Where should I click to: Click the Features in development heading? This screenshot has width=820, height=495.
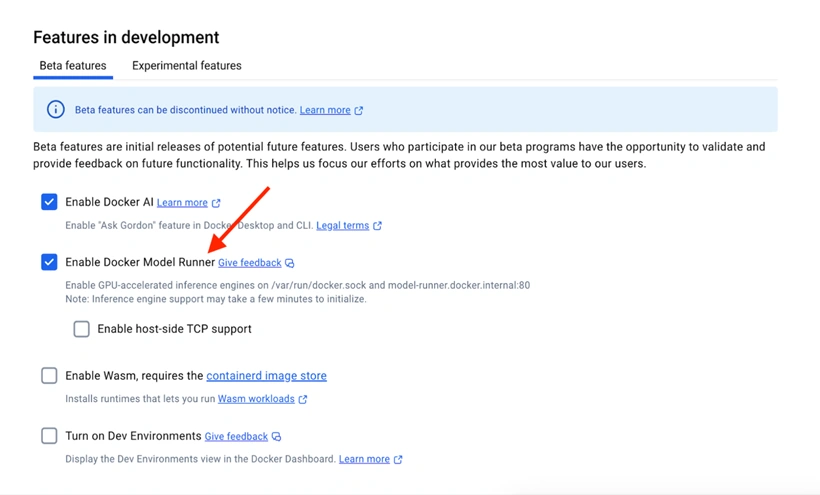click(126, 37)
